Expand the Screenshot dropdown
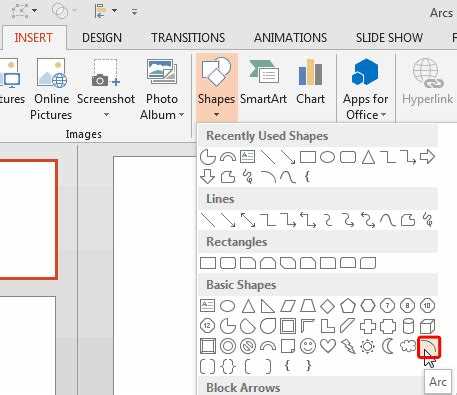457x395 pixels. (106, 115)
